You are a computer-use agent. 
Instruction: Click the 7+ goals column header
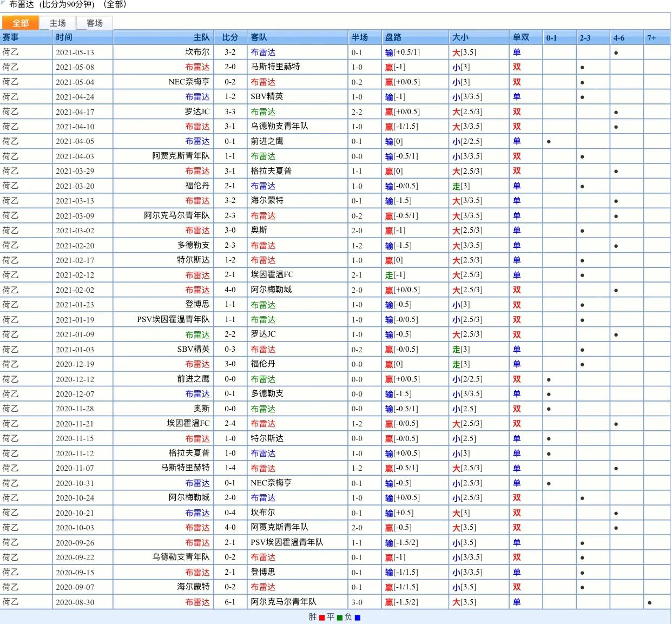click(x=651, y=38)
